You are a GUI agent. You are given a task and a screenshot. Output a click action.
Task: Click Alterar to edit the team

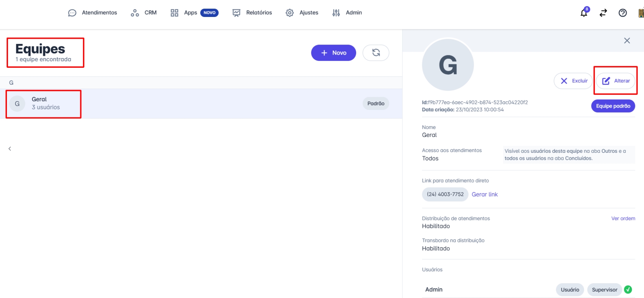pyautogui.click(x=616, y=81)
